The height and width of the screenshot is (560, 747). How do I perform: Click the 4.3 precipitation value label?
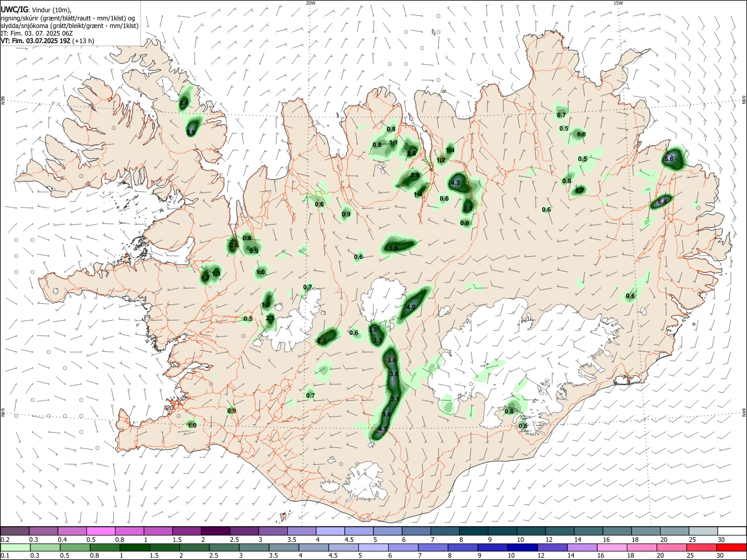click(x=456, y=183)
